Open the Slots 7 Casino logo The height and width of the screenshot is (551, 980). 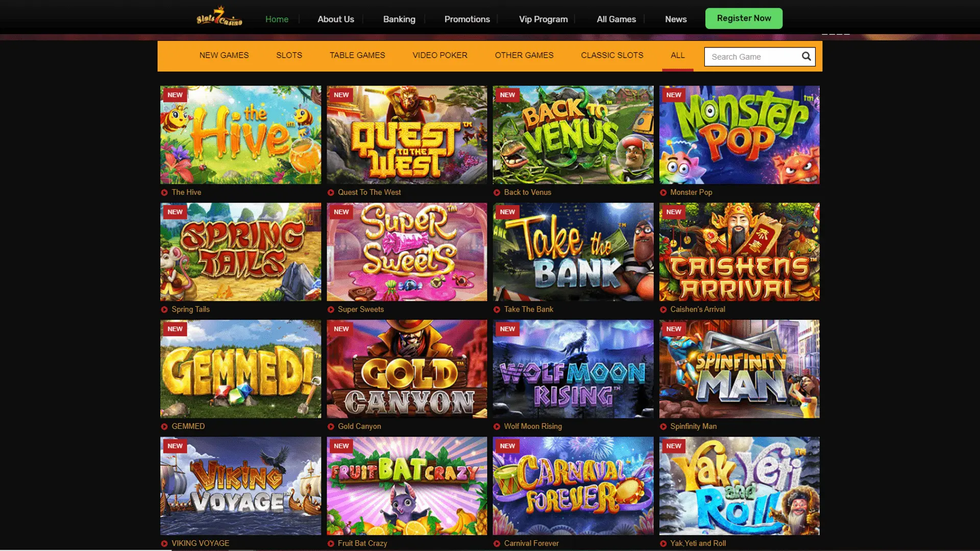pyautogui.click(x=219, y=16)
